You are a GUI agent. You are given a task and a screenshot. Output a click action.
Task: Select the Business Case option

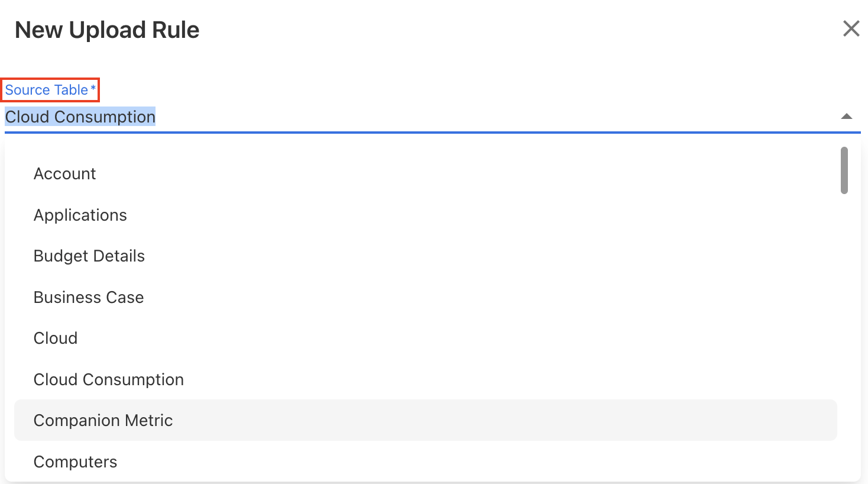coord(88,298)
